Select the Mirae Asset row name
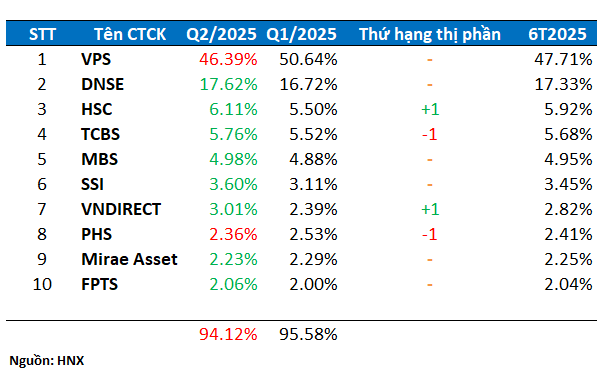The width and height of the screenshot is (607, 371). point(129,259)
